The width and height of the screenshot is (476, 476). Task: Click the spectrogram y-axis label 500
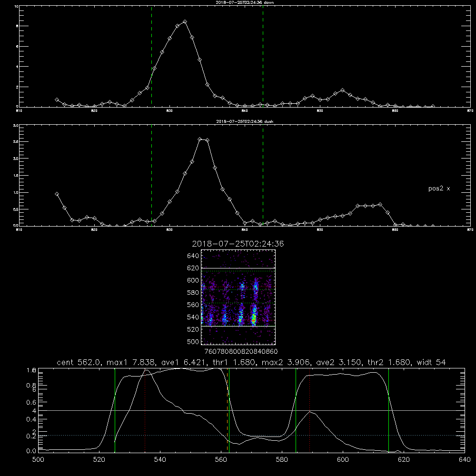pos(193,341)
